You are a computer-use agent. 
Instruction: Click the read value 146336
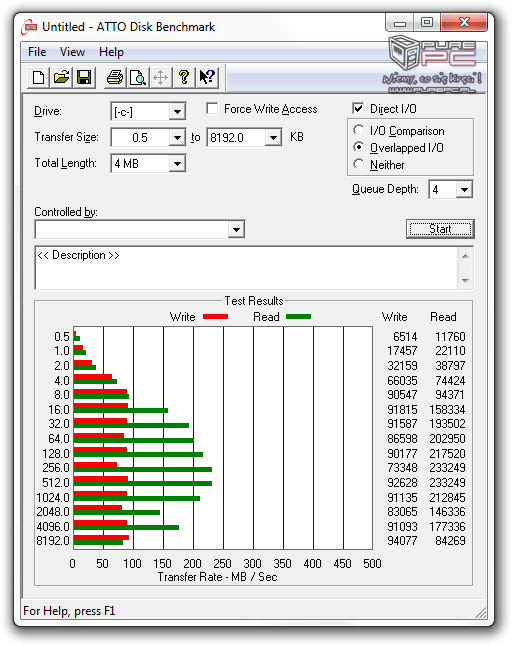pos(447,512)
